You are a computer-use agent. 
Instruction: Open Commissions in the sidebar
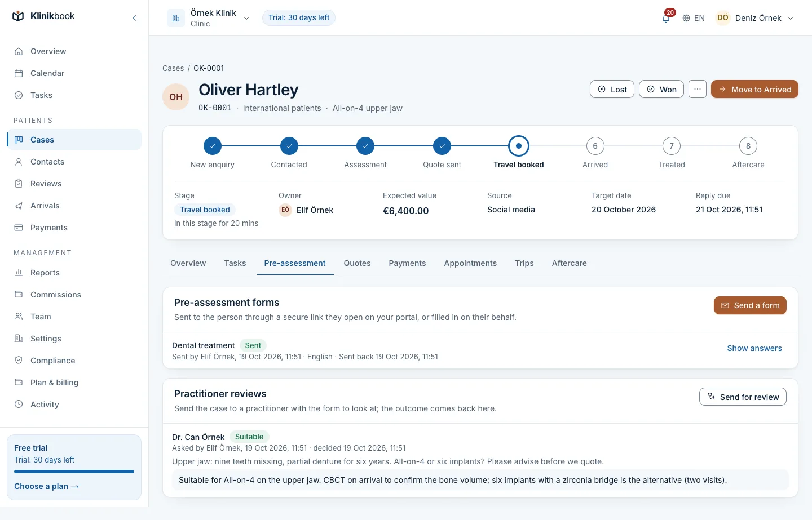tap(74, 295)
